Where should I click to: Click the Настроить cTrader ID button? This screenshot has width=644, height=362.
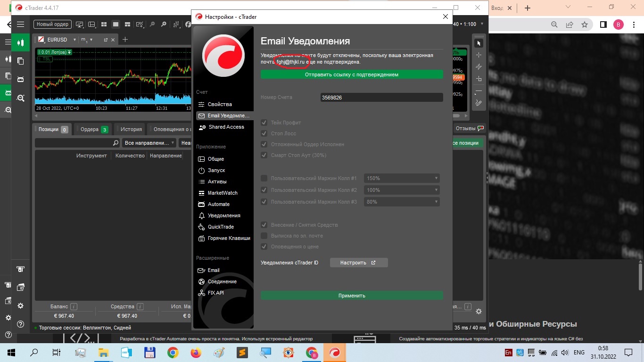tap(359, 263)
